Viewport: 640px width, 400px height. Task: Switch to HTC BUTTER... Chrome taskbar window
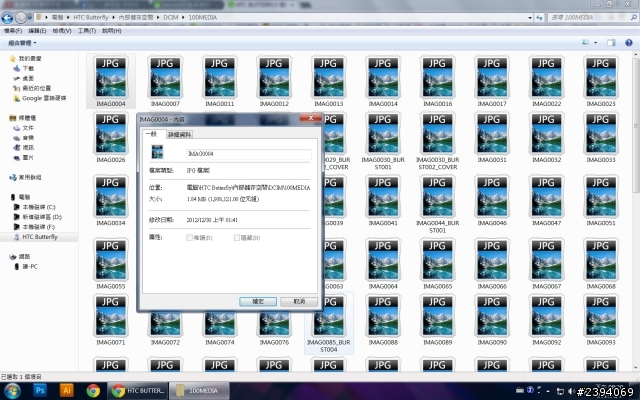pyautogui.click(x=138, y=391)
